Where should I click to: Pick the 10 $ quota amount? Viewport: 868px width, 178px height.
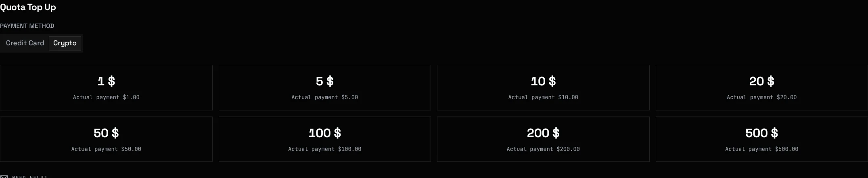tap(543, 87)
